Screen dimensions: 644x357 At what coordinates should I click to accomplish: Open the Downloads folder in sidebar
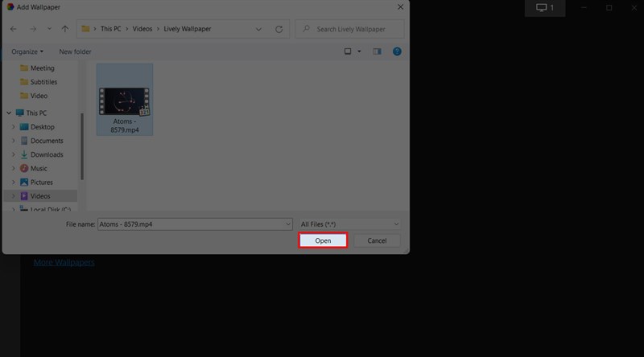click(47, 154)
